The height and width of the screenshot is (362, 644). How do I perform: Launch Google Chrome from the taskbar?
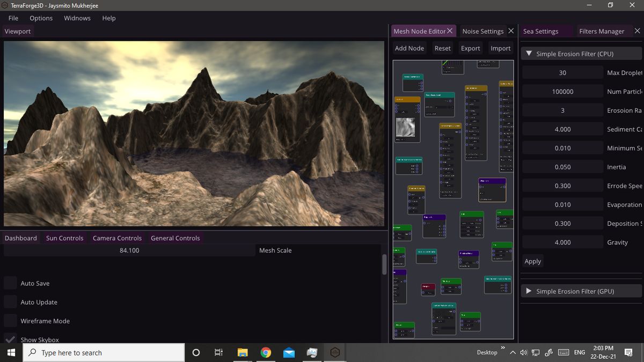click(266, 352)
